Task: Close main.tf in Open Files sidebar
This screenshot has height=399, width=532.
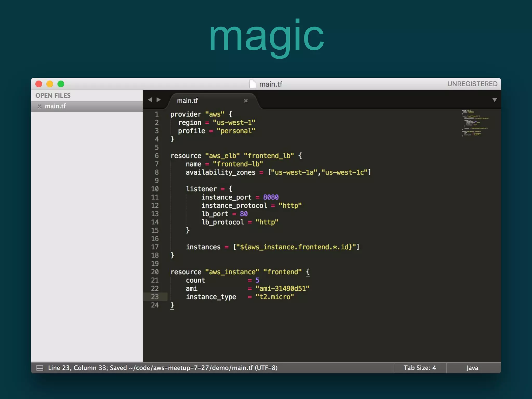Action: [39, 106]
